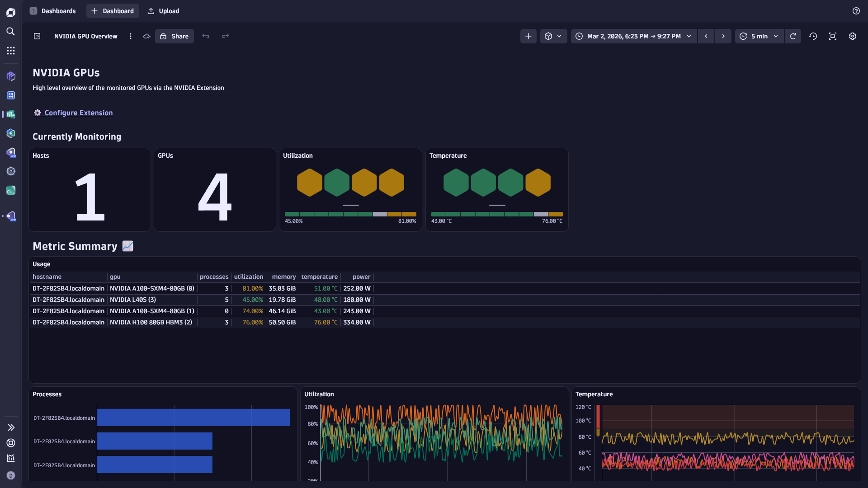This screenshot has height=488, width=868.
Task: Click the undo arrow in the dashboard toolbar
Action: click(x=206, y=36)
